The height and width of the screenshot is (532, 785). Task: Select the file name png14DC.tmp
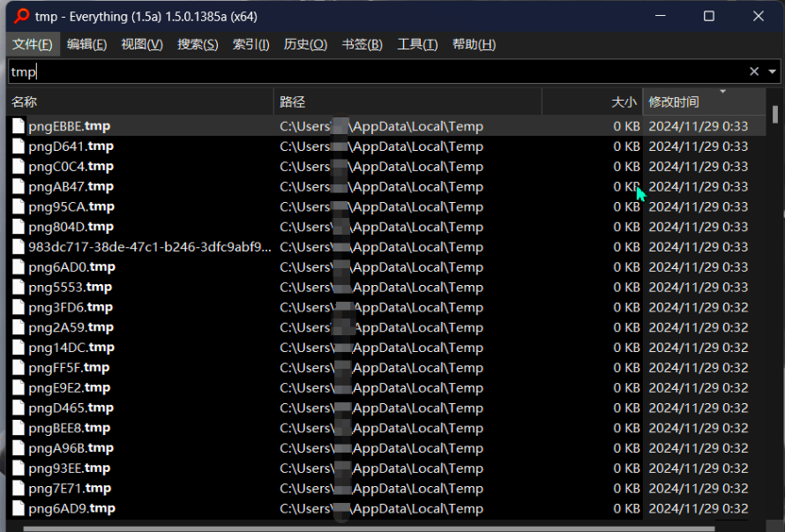(x=71, y=347)
